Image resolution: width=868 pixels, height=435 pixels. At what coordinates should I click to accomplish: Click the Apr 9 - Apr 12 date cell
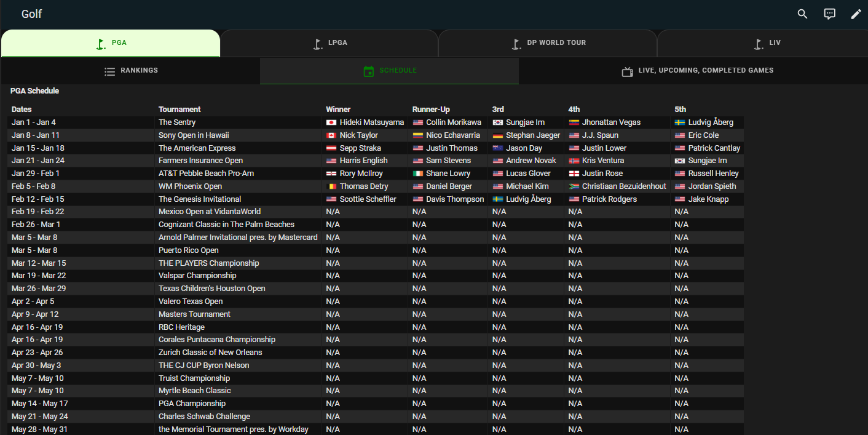coord(81,314)
